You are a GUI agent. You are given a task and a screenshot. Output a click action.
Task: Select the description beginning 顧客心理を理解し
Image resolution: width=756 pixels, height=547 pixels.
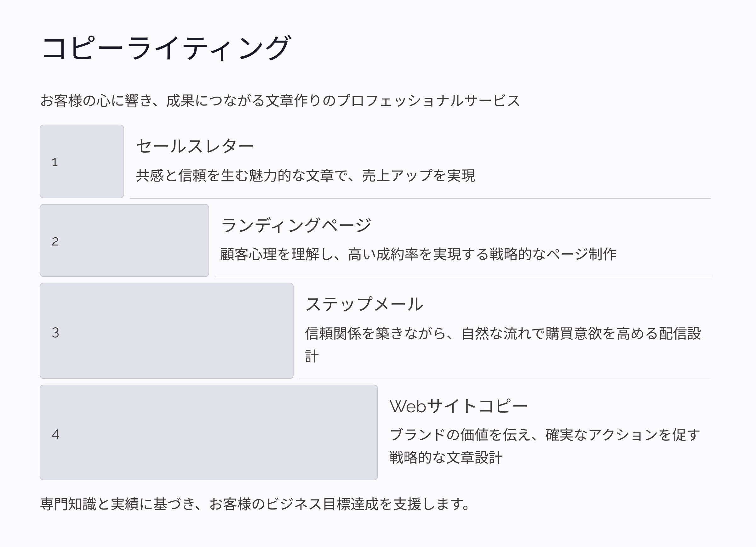pos(418,255)
